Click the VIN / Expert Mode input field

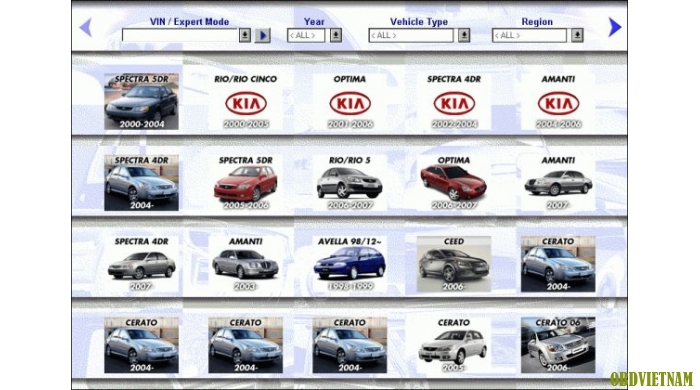pyautogui.click(x=180, y=35)
